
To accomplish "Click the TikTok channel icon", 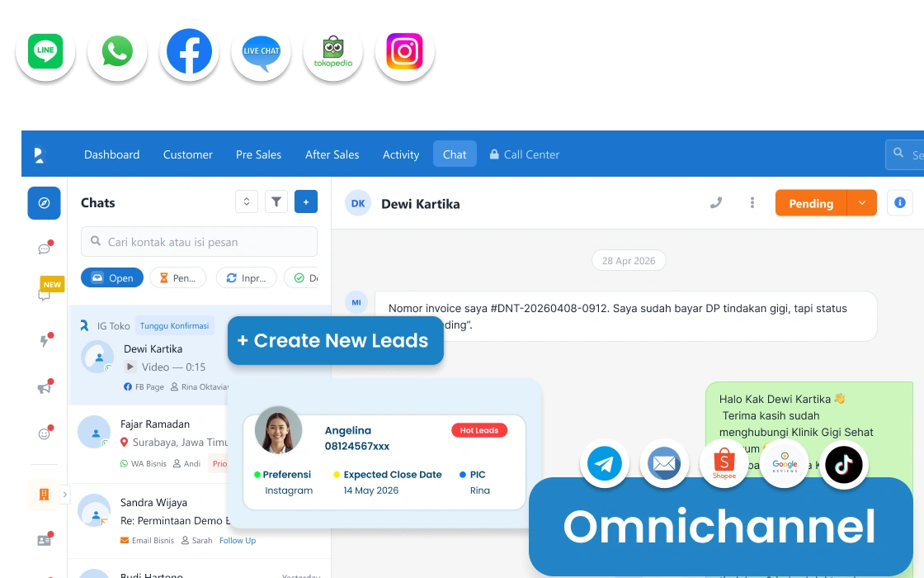I will coord(844,464).
